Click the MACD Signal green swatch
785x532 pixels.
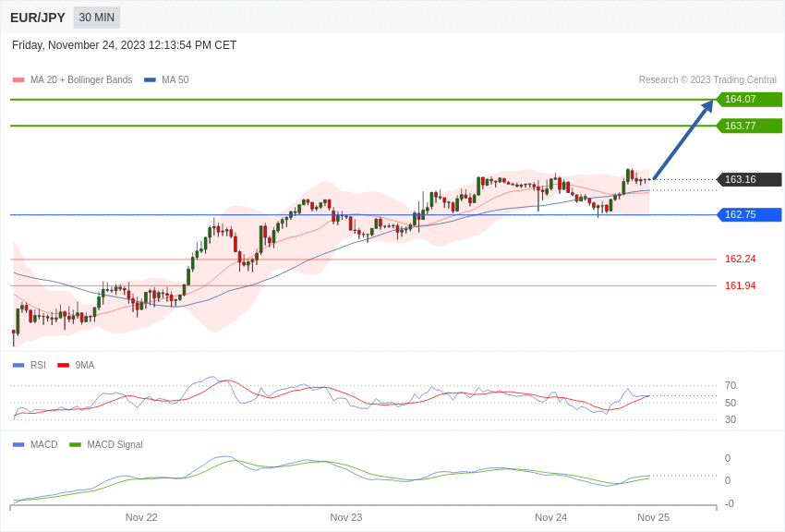click(x=75, y=444)
